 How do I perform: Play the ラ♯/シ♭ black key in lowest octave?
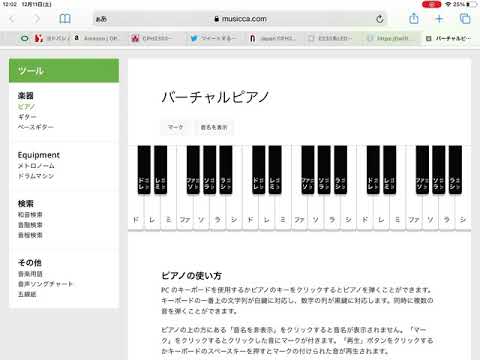(x=226, y=169)
